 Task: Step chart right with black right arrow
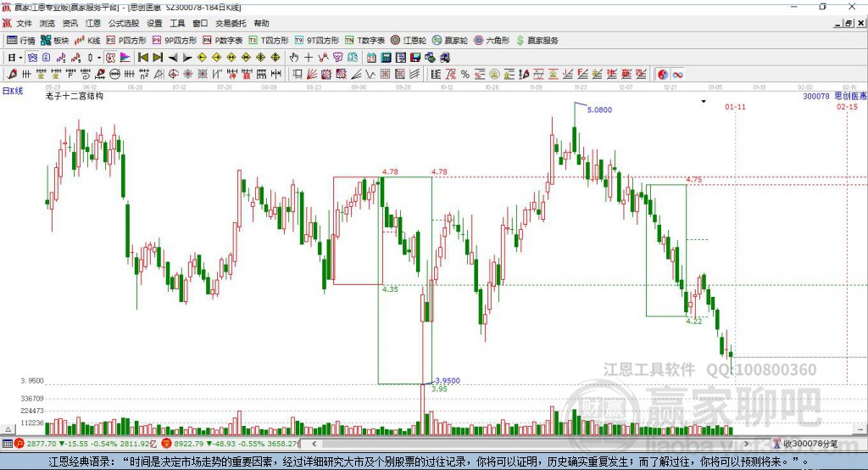pos(187,58)
